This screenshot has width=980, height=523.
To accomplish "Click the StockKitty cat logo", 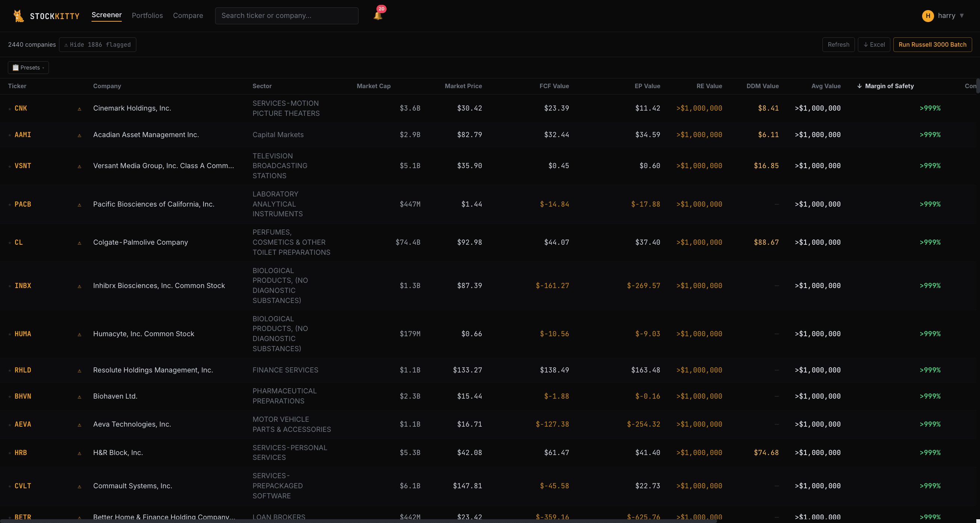I will [18, 16].
